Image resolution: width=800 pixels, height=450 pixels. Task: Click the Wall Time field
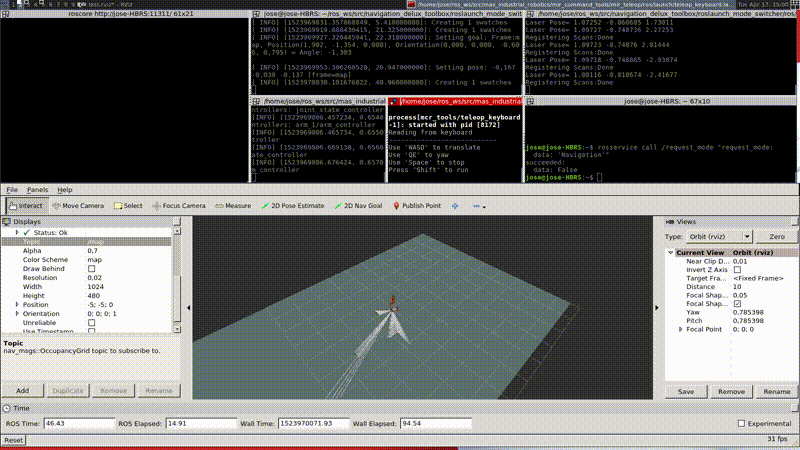pyautogui.click(x=313, y=423)
